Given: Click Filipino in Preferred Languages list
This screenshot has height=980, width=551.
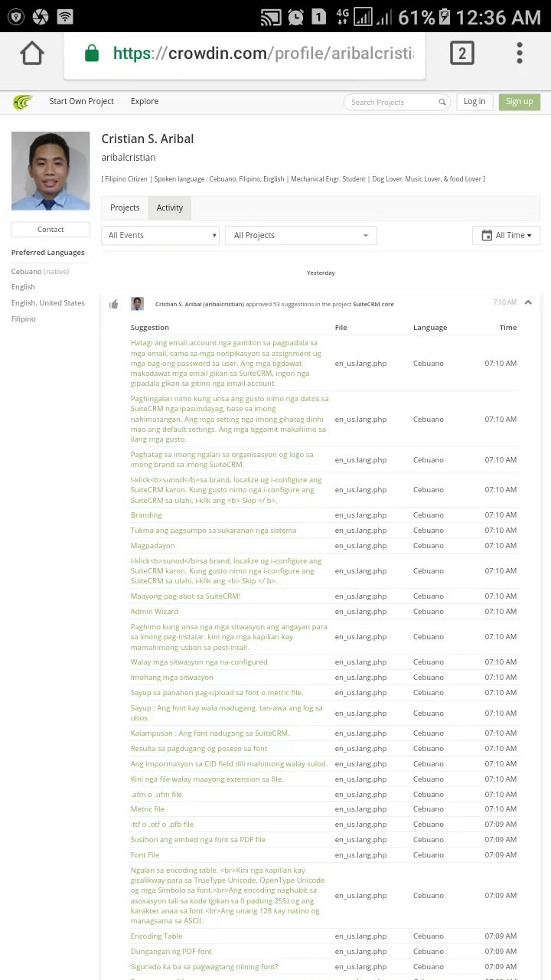Looking at the screenshot, I should [x=23, y=318].
